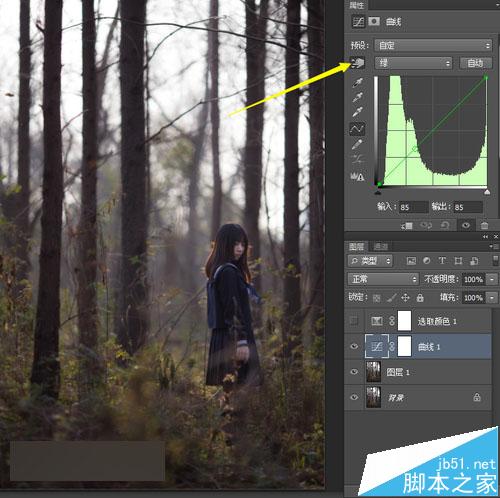500x498 pixels.
Task: Select the edit points curve tool
Action: [x=357, y=129]
